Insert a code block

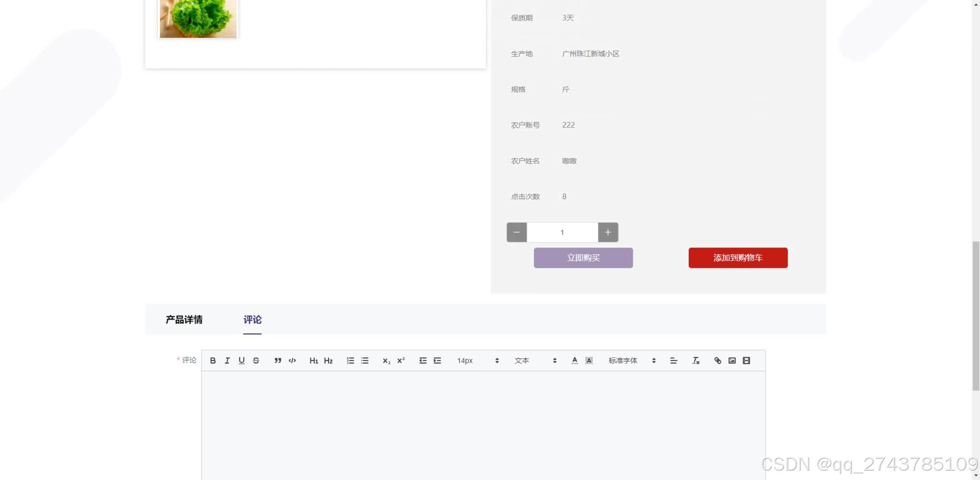click(x=292, y=360)
